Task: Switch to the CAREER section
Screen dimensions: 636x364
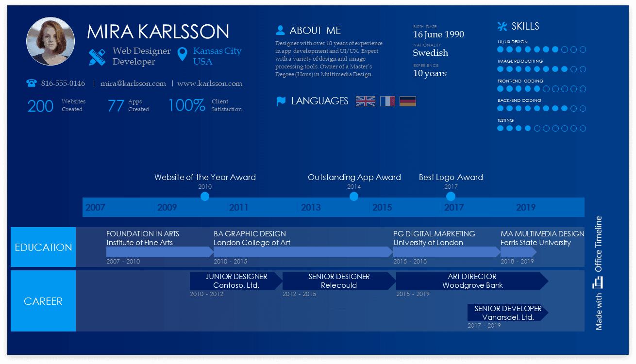Action: pyautogui.click(x=43, y=301)
